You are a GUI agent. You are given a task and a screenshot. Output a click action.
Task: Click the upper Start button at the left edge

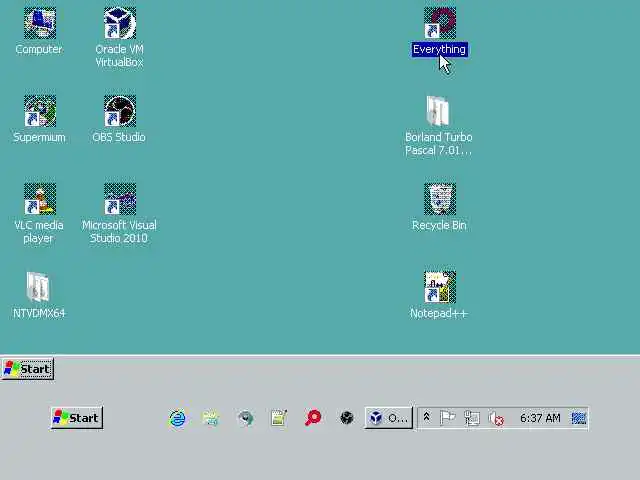(28, 369)
